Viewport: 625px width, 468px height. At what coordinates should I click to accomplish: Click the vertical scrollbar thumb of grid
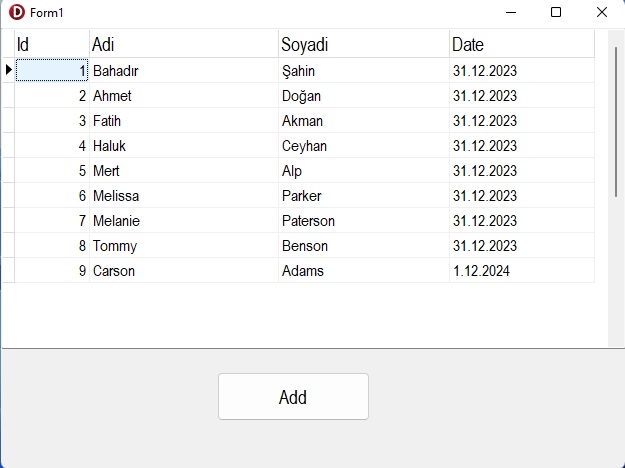(616, 122)
